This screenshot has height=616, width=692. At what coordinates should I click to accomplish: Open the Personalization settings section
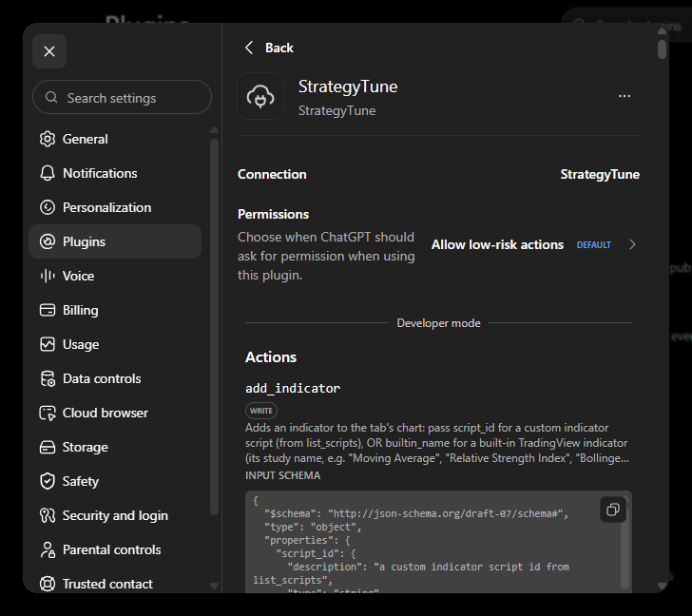click(x=115, y=207)
